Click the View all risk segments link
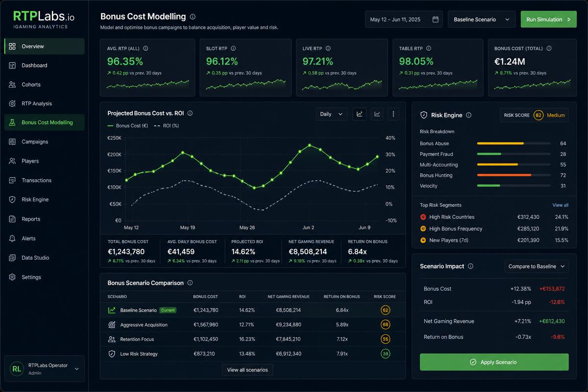This screenshot has width=588, height=392. (561, 205)
